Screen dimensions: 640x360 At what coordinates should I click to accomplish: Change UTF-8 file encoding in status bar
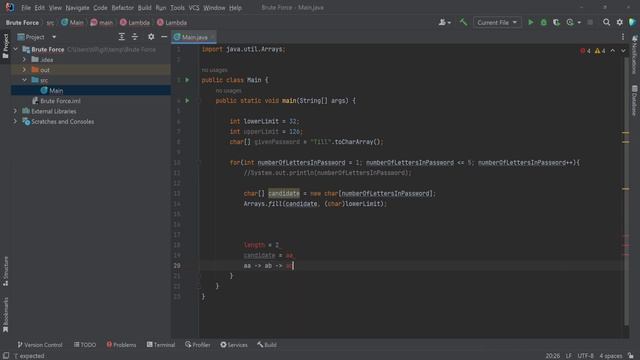point(585,356)
